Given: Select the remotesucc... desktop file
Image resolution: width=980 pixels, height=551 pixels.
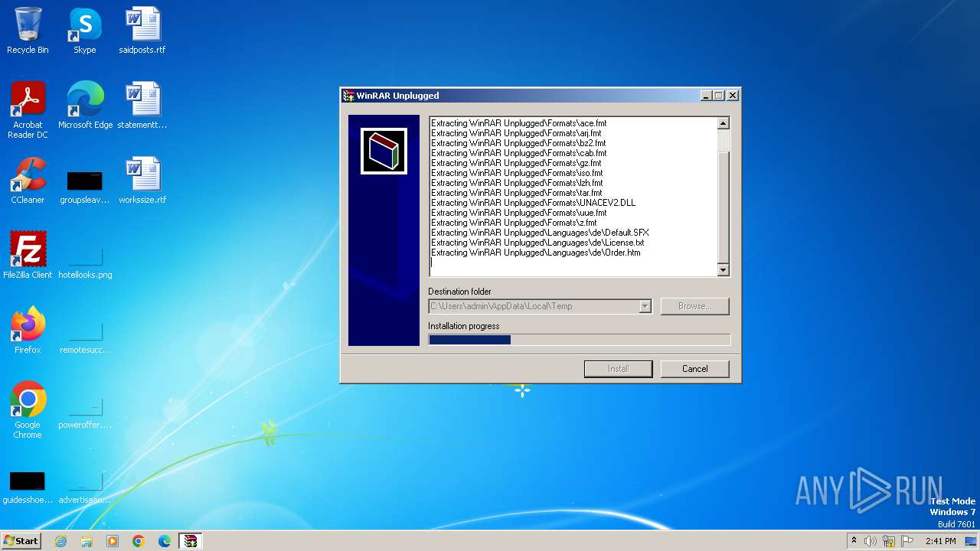Looking at the screenshot, I should [x=85, y=337].
